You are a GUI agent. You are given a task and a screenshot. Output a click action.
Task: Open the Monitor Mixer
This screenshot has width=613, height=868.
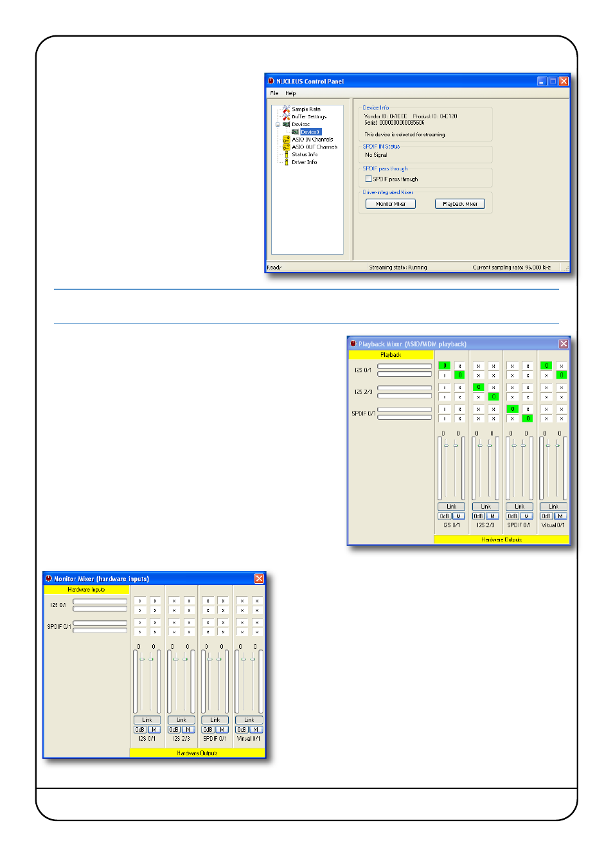[x=391, y=204]
